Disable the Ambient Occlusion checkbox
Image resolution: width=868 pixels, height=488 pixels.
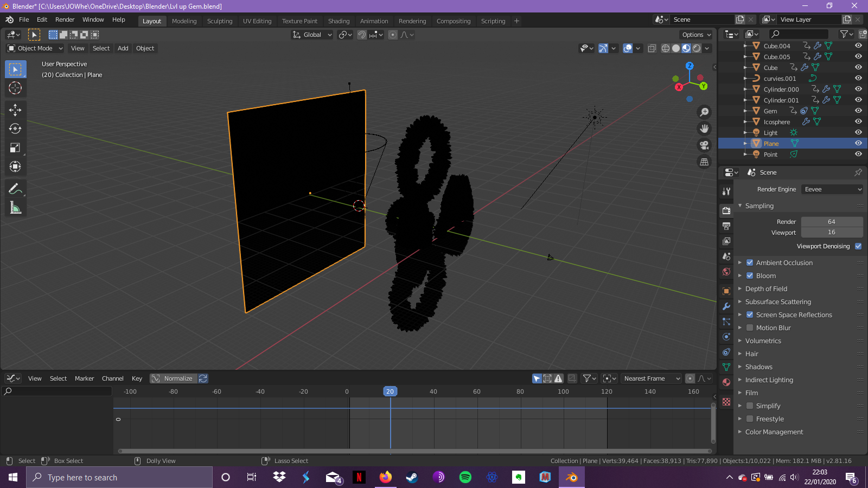(x=750, y=262)
